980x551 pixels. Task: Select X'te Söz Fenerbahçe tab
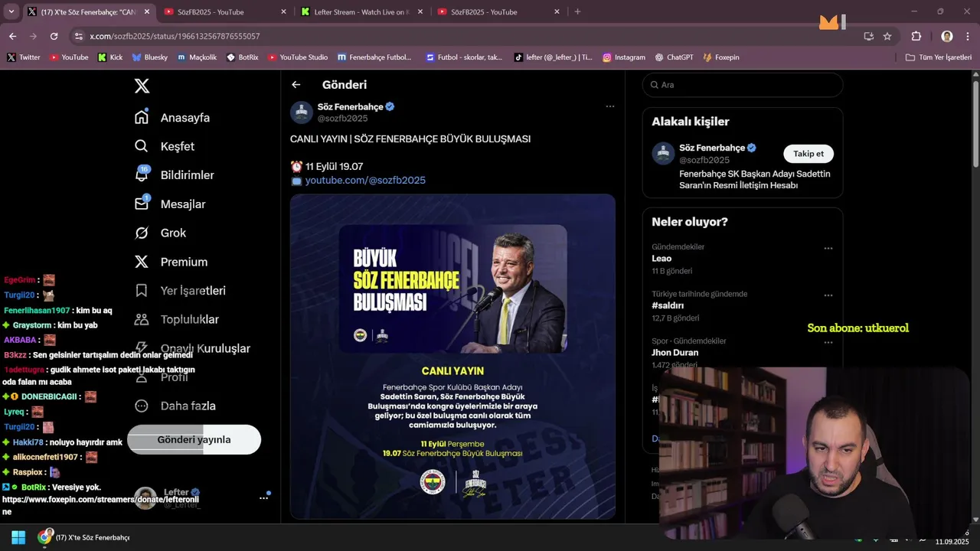[x=88, y=11]
